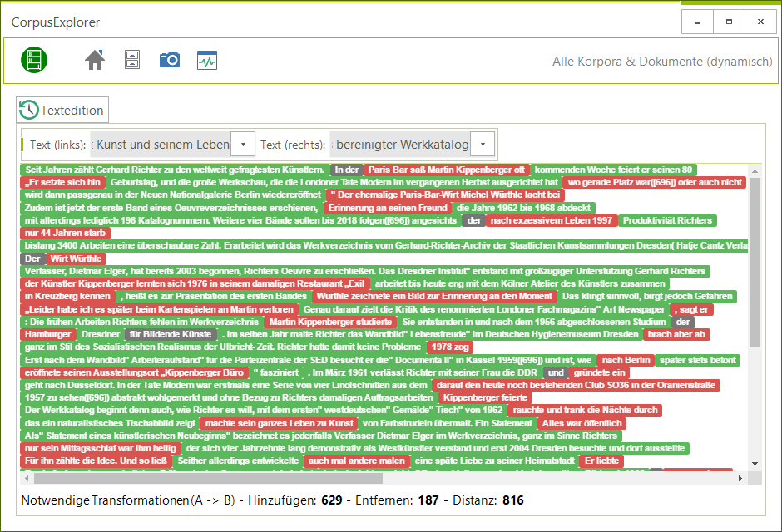Switch to the Textedition tab
The width and height of the screenshot is (782, 532).
(72, 110)
